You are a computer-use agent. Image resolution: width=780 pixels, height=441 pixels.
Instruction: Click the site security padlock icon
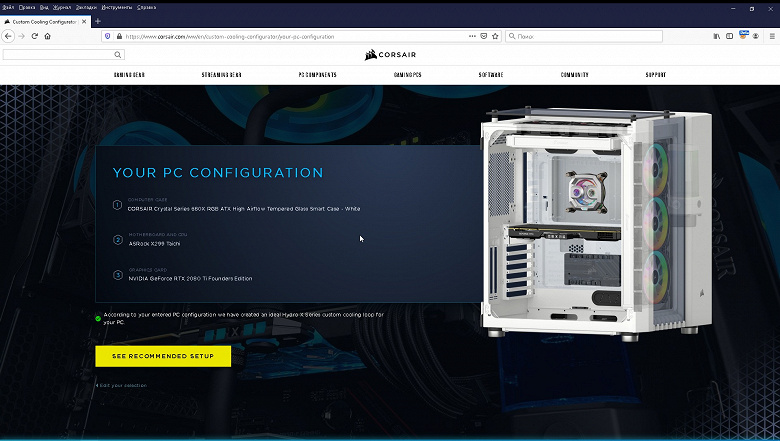tap(119, 36)
